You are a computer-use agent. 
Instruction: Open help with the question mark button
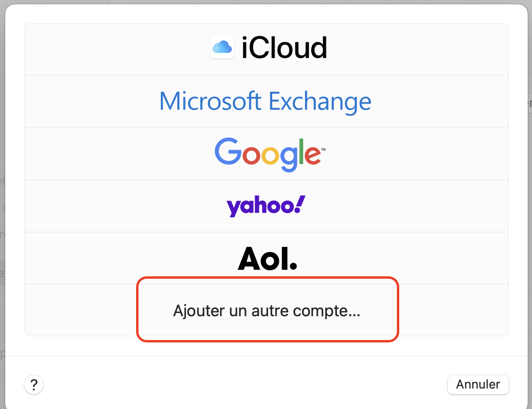(34, 385)
